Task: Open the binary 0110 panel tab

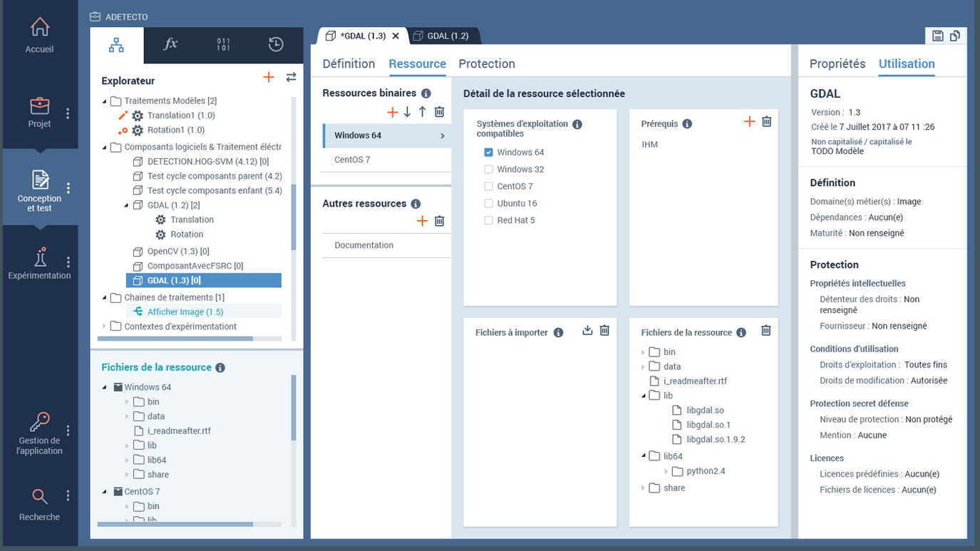Action: point(223,45)
